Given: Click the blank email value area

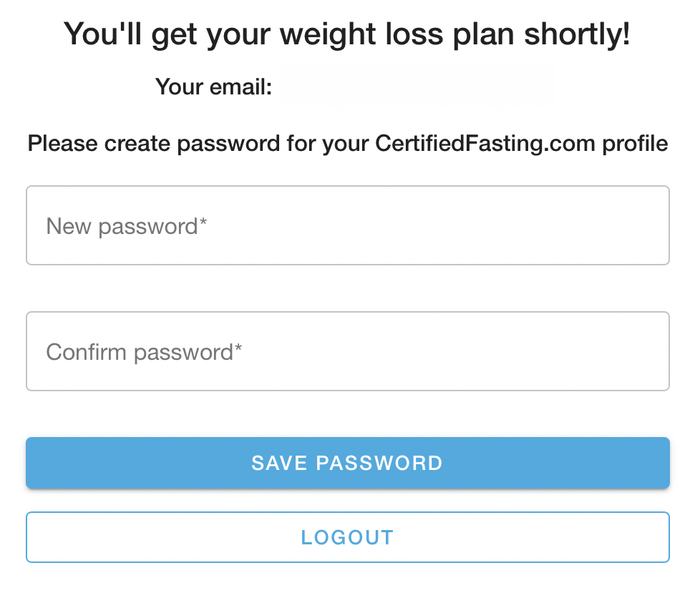Looking at the screenshot, I should 416,87.
